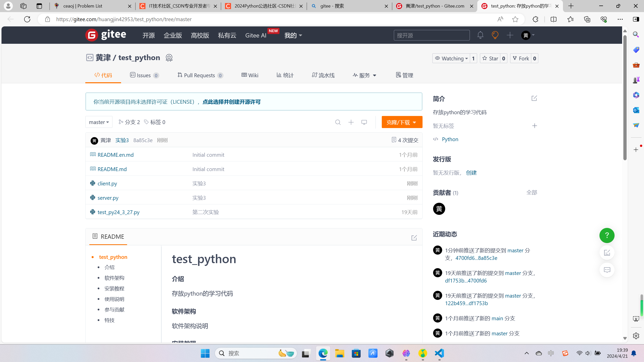The width and height of the screenshot is (644, 362).
Task: Open the notifications bell icon
Action: tap(480, 35)
